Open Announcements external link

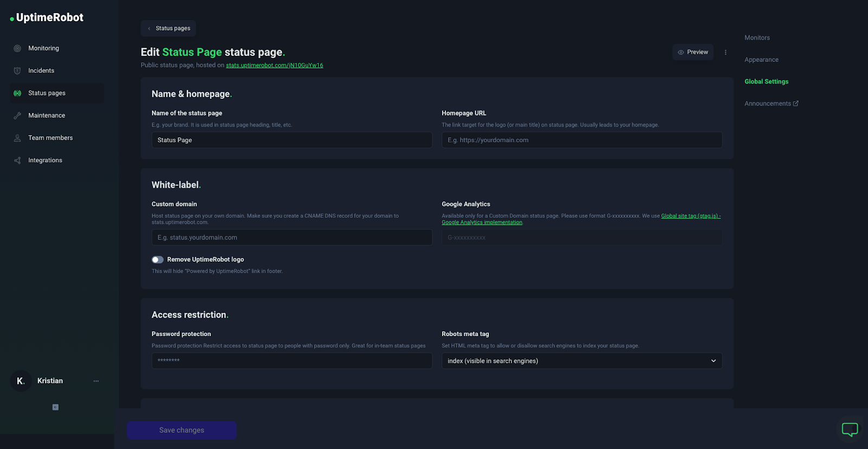771,103
